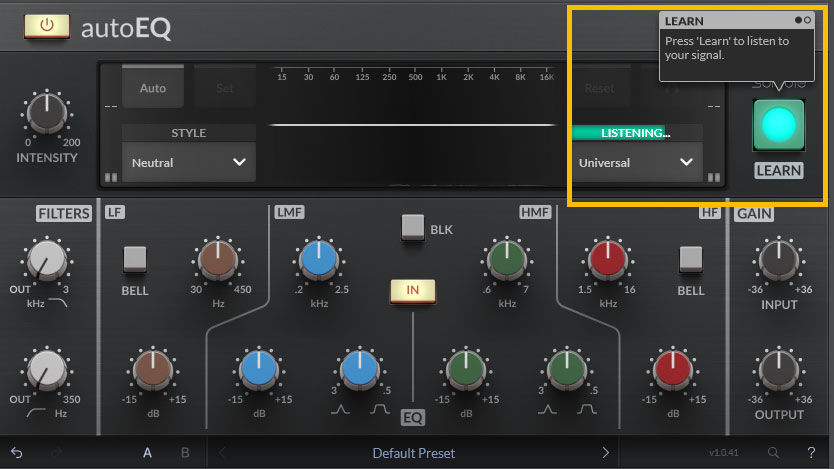Image resolution: width=834 pixels, height=469 pixels.
Task: Click the Input gain knob
Action: coord(779,259)
